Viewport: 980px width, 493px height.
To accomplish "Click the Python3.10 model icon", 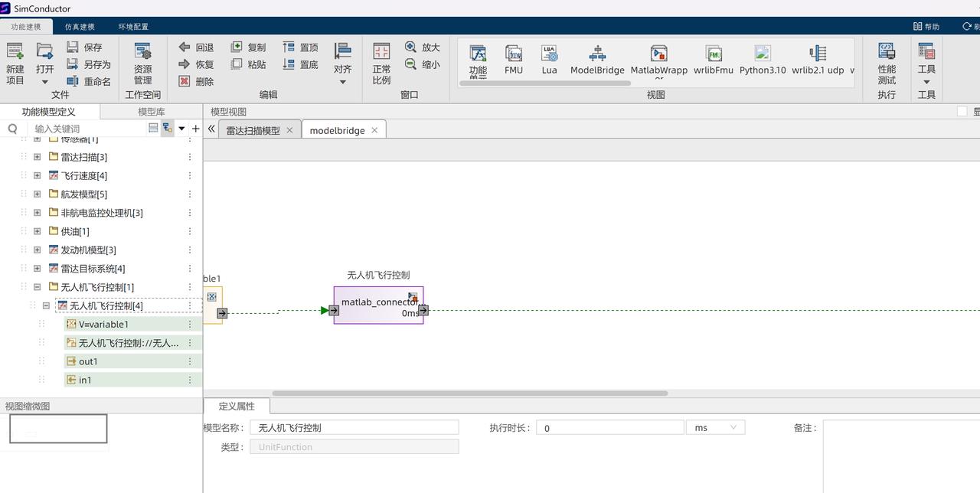I will (762, 54).
